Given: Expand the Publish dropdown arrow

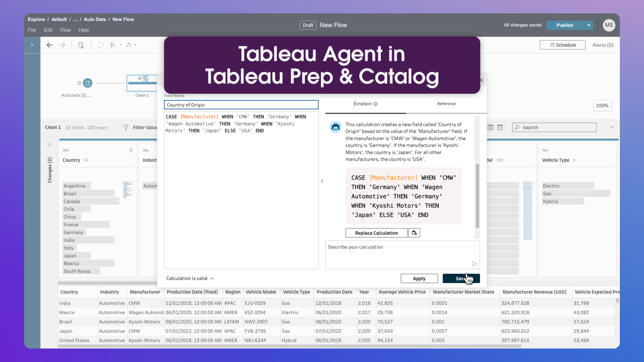Looking at the screenshot, I should [x=588, y=25].
